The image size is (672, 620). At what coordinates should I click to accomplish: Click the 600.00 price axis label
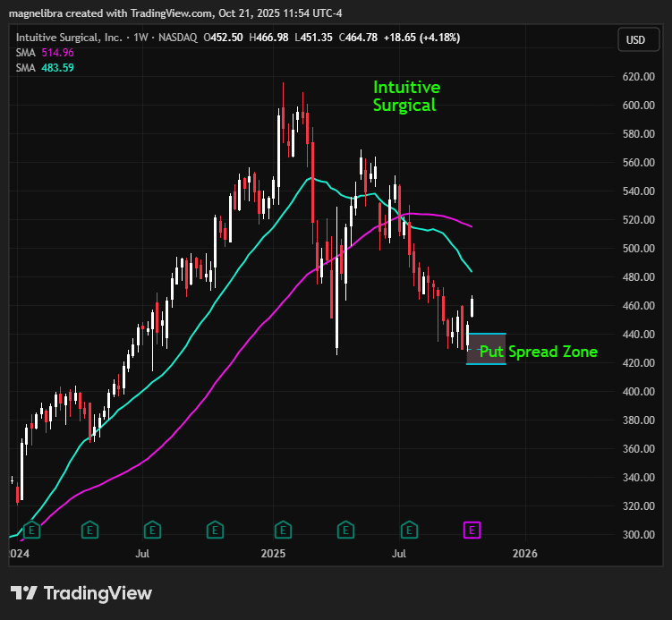[639, 106]
